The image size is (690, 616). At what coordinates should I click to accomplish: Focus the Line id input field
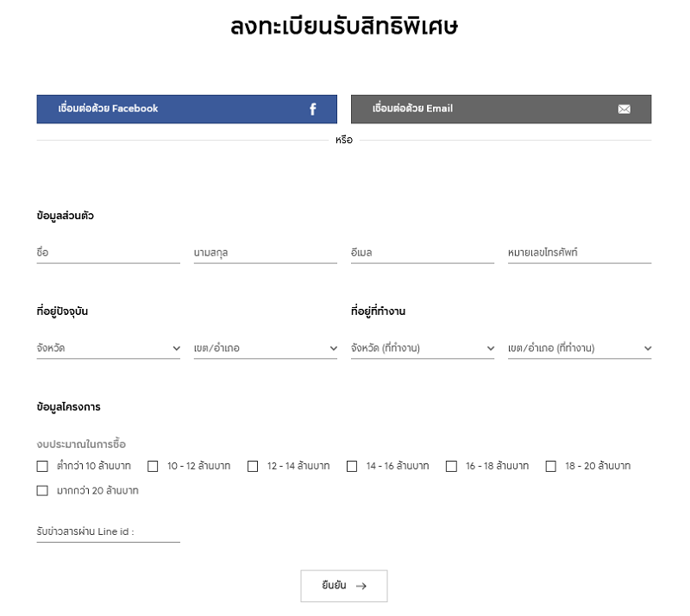pyautogui.click(x=109, y=531)
